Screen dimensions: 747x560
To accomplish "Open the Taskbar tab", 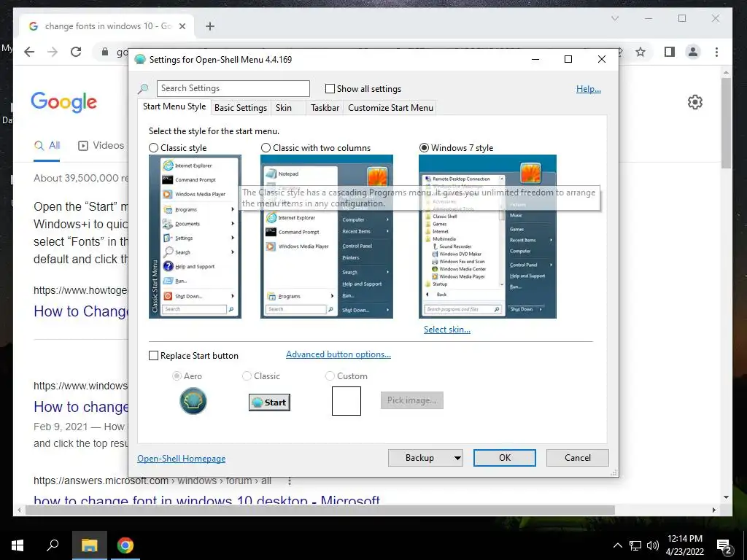I will click(325, 108).
